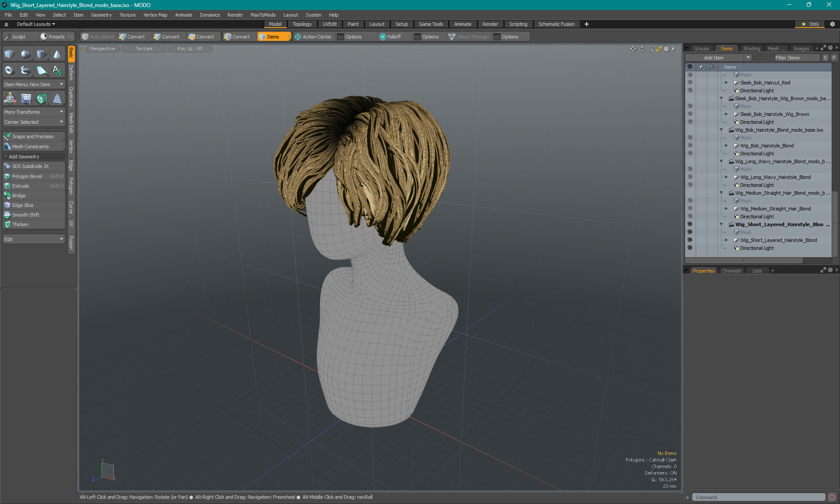The image size is (840, 504).
Task: Activate the Extrude tool
Action: tap(34, 186)
